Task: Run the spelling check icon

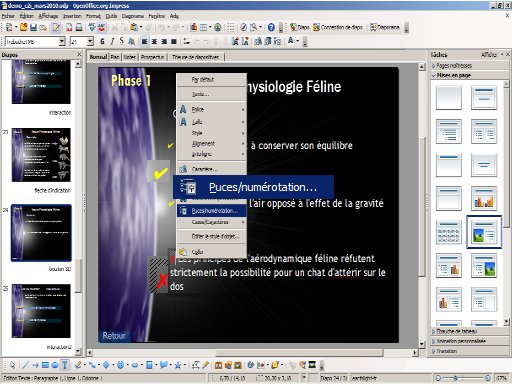Action: [92, 27]
